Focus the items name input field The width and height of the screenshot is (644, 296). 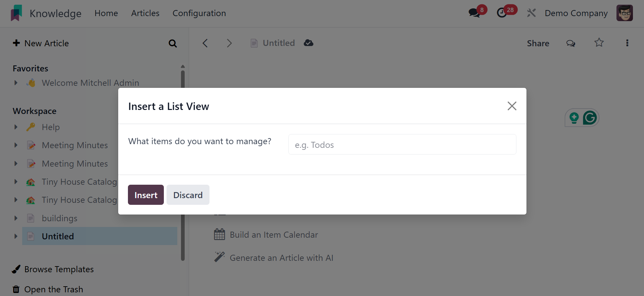[402, 144]
